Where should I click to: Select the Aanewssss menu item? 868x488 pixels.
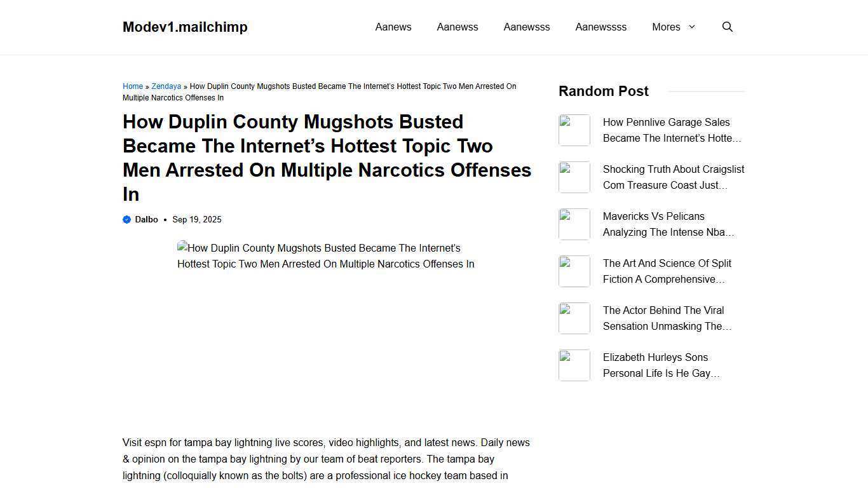(600, 27)
